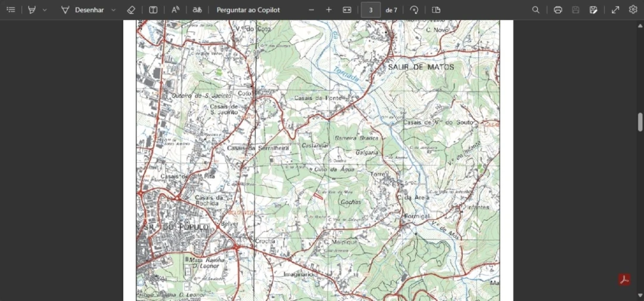Image resolution: width=644 pixels, height=301 pixels.
Task: Zoom out with the minus button
Action: pyautogui.click(x=312, y=10)
